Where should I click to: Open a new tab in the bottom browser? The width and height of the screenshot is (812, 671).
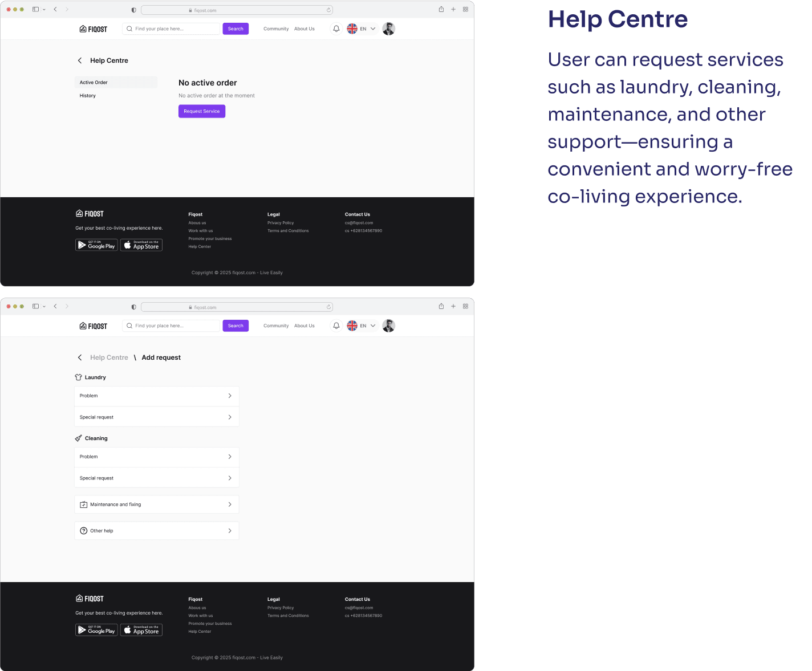453,306
